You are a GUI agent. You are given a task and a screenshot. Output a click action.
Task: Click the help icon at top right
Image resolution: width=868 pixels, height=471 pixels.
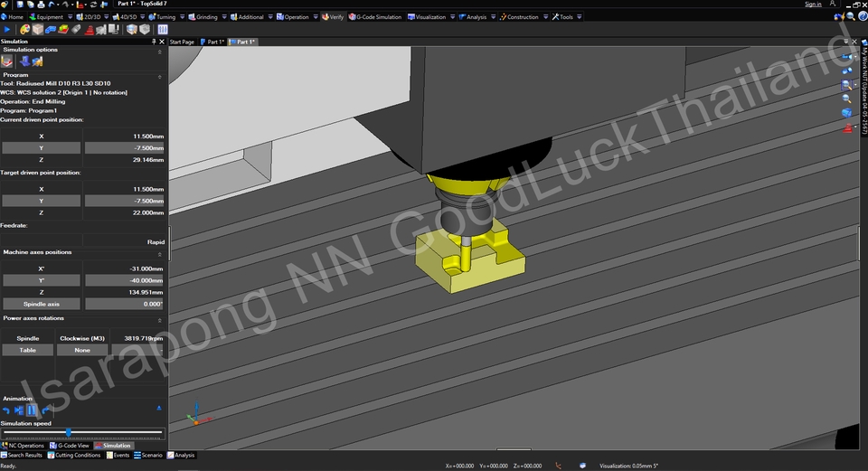(863, 16)
